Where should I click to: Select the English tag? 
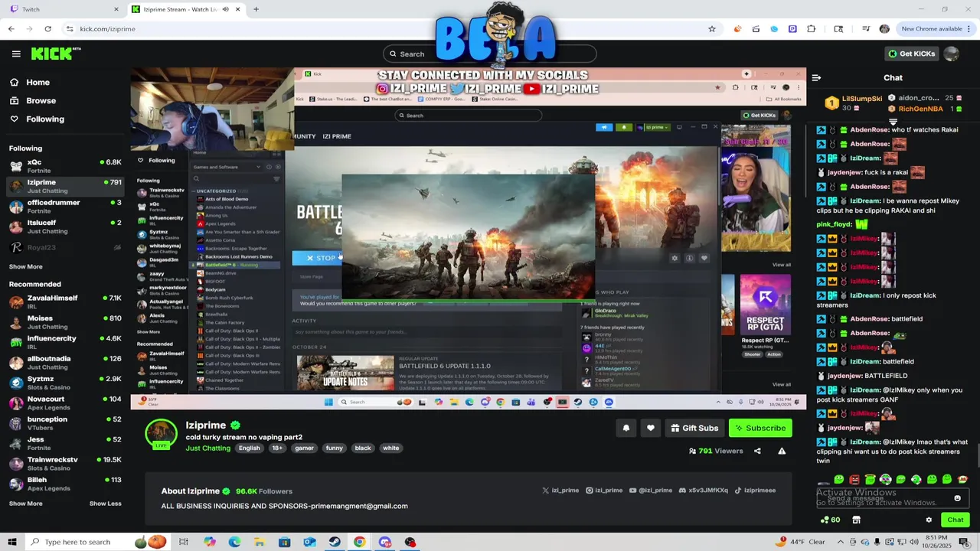(249, 448)
